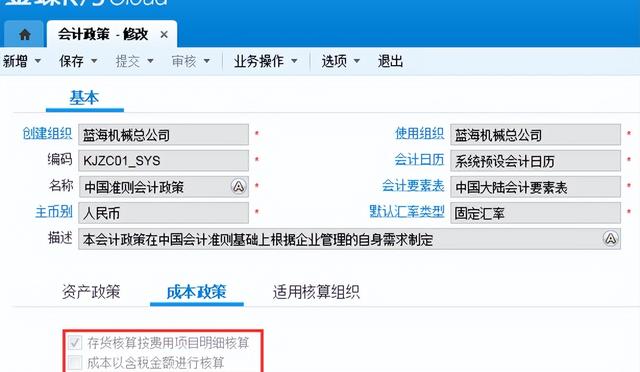The height and width of the screenshot is (372, 640).
Task: Follow the 默认汇率类型 label link
Action: click(x=407, y=212)
